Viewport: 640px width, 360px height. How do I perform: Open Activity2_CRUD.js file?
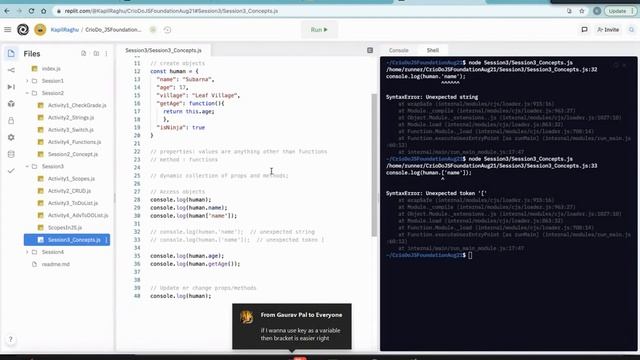pos(69,191)
